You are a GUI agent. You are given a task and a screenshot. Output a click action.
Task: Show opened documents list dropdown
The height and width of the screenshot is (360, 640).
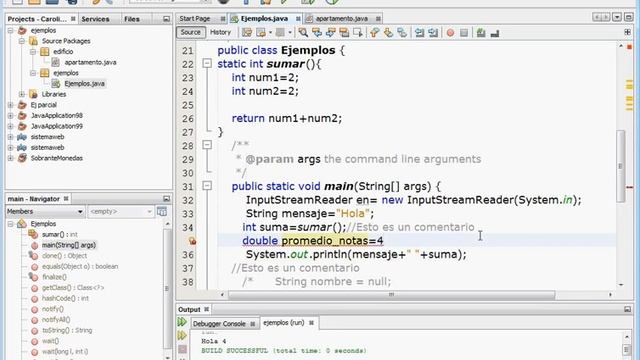617,17
